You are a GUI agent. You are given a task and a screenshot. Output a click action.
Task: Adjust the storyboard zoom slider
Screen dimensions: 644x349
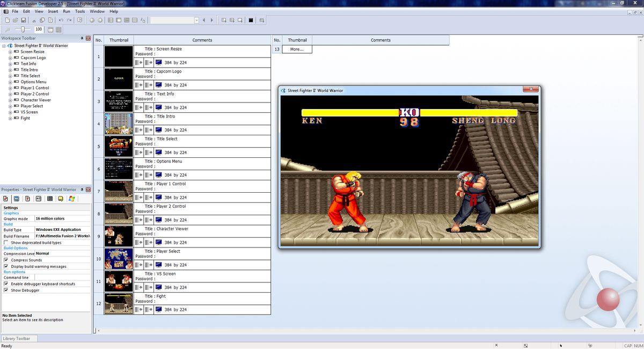23,30
